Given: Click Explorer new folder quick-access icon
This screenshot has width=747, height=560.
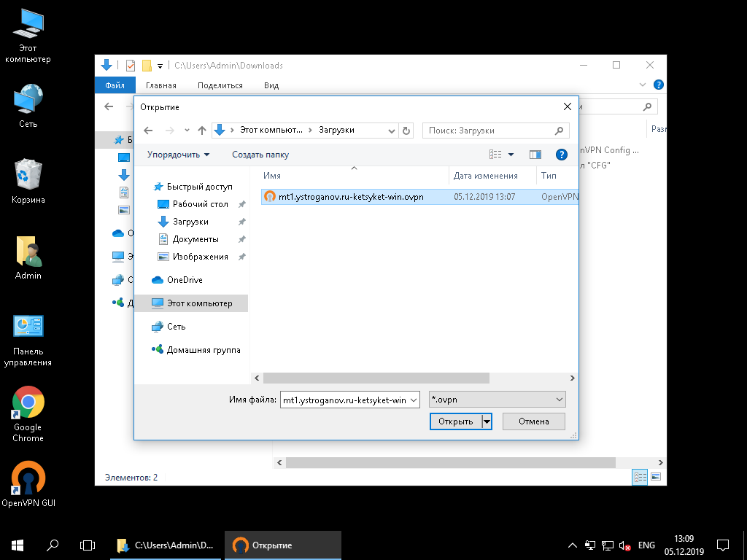Looking at the screenshot, I should coord(147,66).
